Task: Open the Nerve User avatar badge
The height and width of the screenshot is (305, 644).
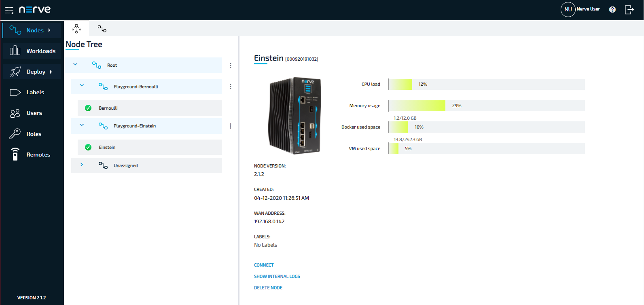Action: click(568, 9)
